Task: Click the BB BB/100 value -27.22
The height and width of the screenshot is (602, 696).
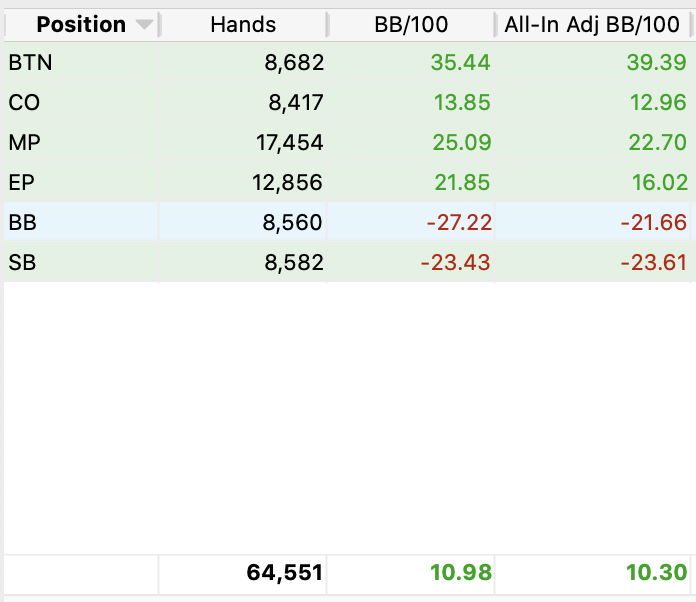Action: click(x=458, y=222)
